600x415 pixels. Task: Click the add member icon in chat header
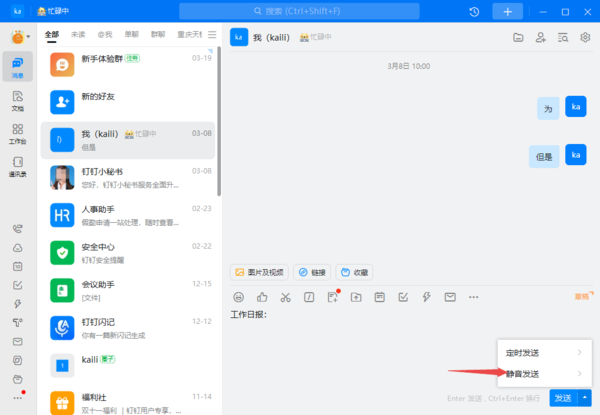[541, 37]
